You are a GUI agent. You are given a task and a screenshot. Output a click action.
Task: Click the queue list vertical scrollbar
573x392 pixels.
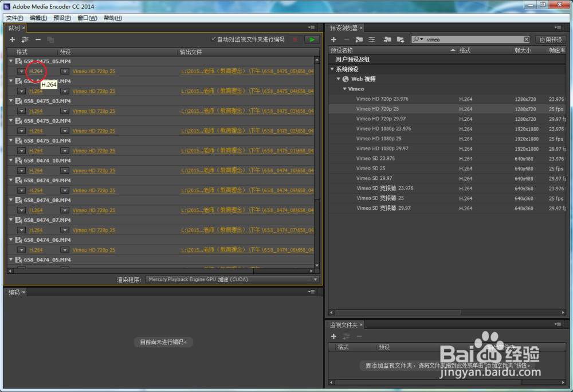317,131
